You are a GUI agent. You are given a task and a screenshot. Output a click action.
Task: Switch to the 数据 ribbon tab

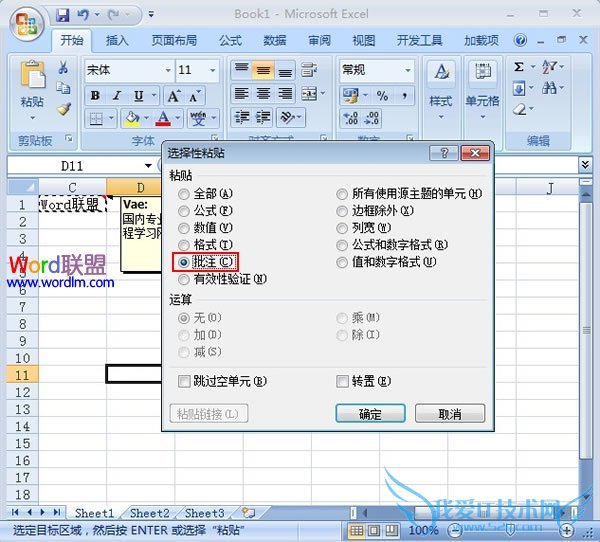[x=275, y=40]
